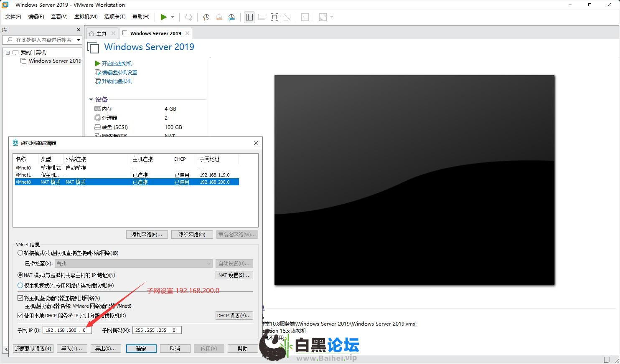Screen dimensions: 620x364
Task: Toggle the thumbnail bar view icon
Action: [262, 17]
